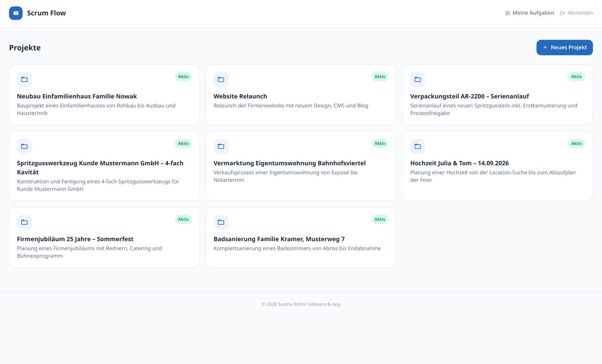This screenshot has height=364, width=602.
Task: Click folder icon of Badsanierung Familie Kramer card
Action: pos(221,222)
